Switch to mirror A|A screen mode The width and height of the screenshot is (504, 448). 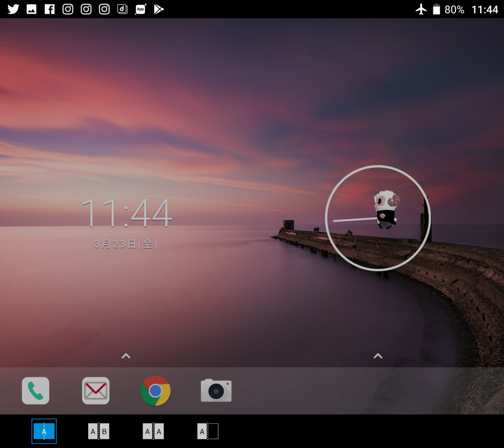click(153, 431)
